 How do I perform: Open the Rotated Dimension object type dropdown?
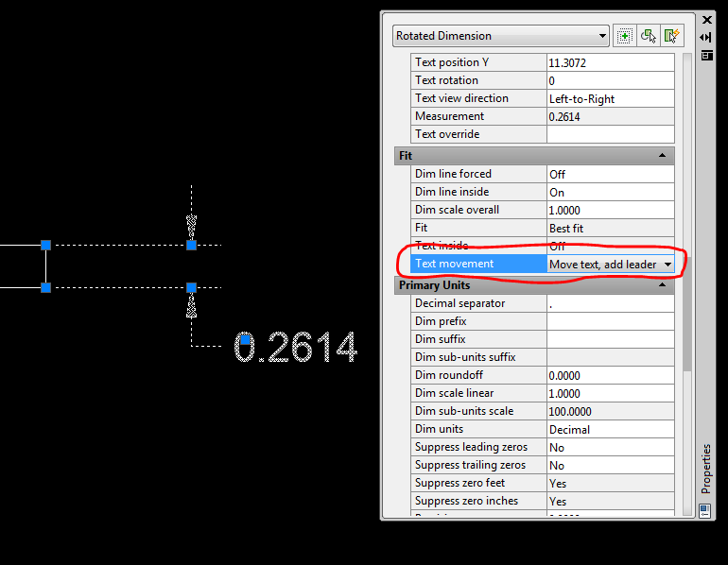(501, 36)
